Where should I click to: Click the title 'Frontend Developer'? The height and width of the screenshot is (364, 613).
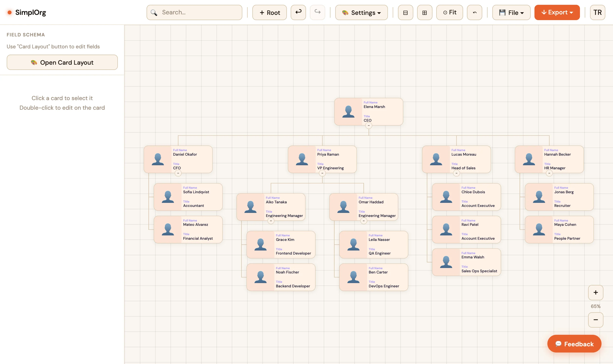coord(293,253)
